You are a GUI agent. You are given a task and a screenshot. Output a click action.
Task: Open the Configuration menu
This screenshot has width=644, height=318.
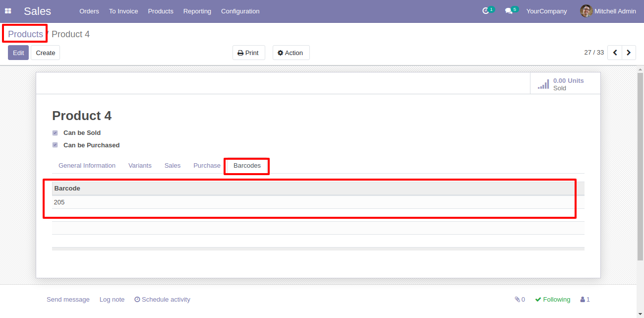click(x=240, y=11)
